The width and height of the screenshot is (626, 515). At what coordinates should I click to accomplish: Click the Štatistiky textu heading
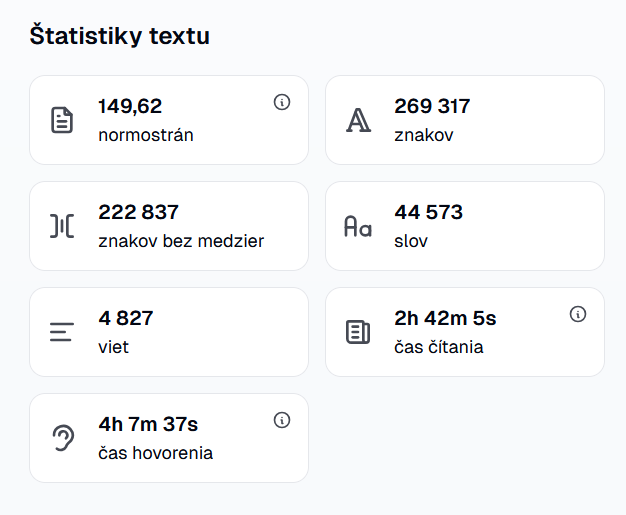(x=120, y=37)
